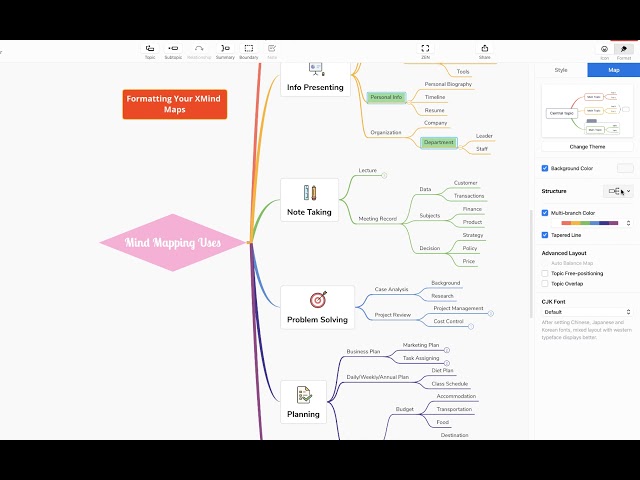Open note marker beside Task Assigning
This screenshot has width=640, height=480.
tap(447, 363)
